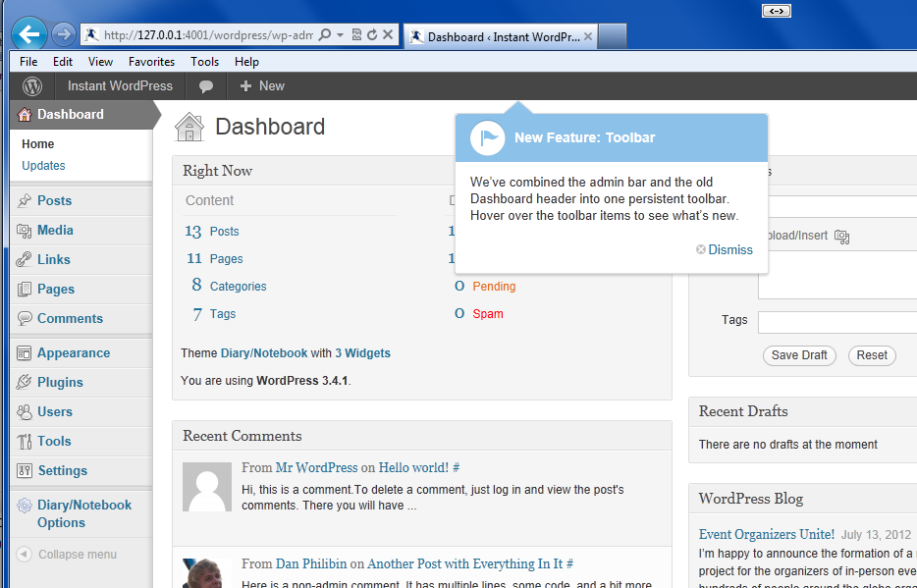The image size is (917, 588).
Task: Open Appearance in the sidebar
Action: tap(73, 352)
